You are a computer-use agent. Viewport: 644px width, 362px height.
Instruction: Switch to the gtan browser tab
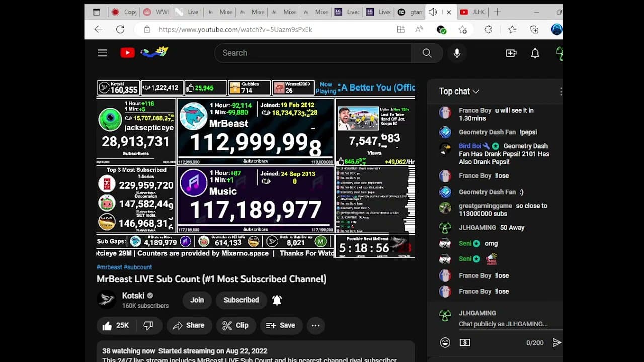(x=410, y=12)
